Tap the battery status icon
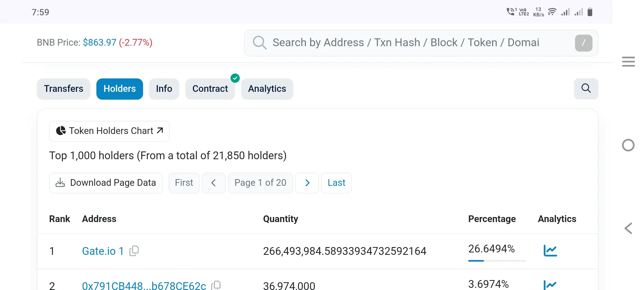644x290 pixels. coord(590,12)
